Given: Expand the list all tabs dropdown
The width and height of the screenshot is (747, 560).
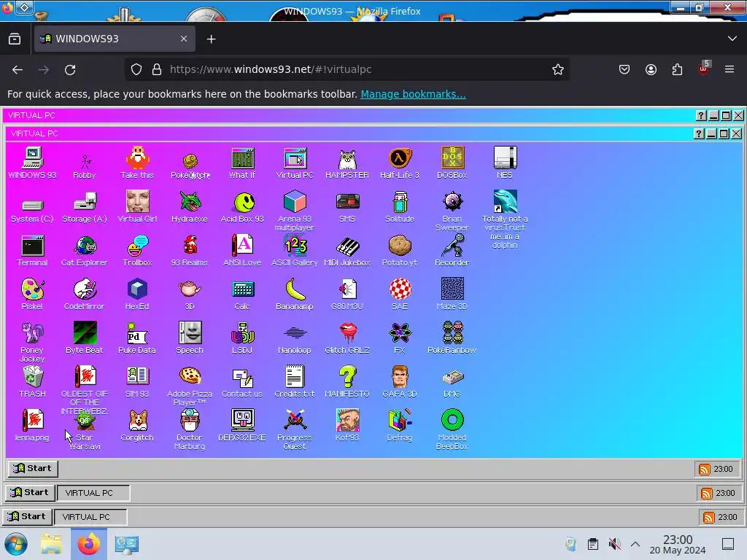Looking at the screenshot, I should 732,39.
